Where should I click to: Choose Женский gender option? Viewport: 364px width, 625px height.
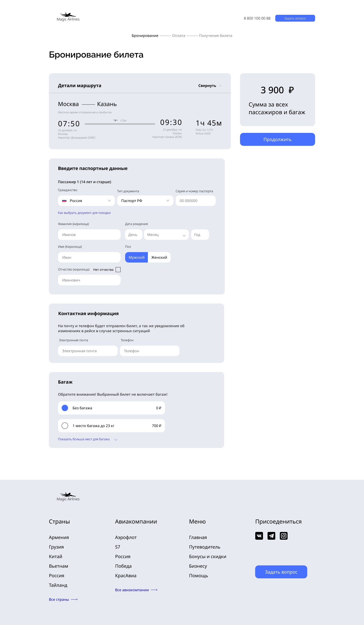click(159, 258)
